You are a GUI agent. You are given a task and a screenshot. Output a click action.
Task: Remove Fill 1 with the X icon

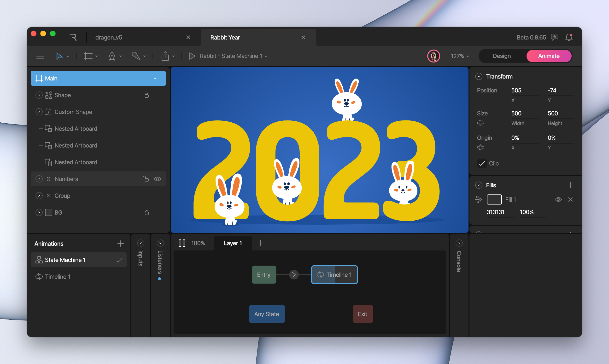[570, 199]
